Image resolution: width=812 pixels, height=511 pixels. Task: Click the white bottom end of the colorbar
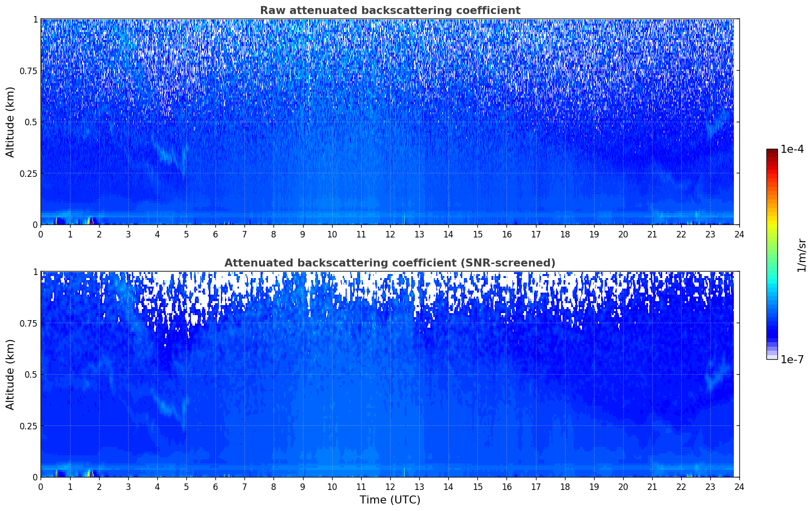pos(772,357)
